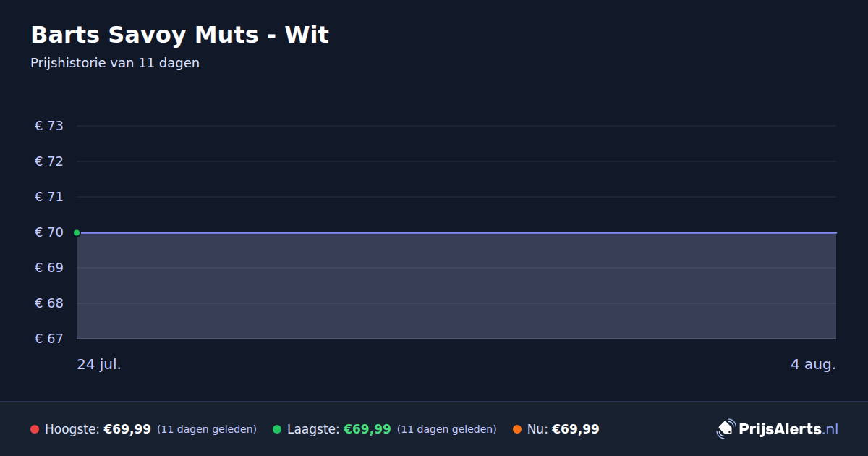Click the green data point at €70
868x456 pixels.
[x=77, y=232]
